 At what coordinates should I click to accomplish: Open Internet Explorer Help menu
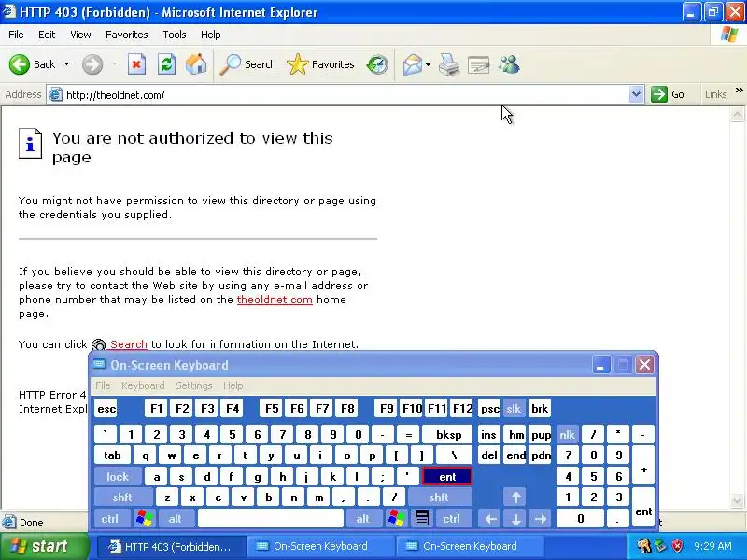(211, 35)
